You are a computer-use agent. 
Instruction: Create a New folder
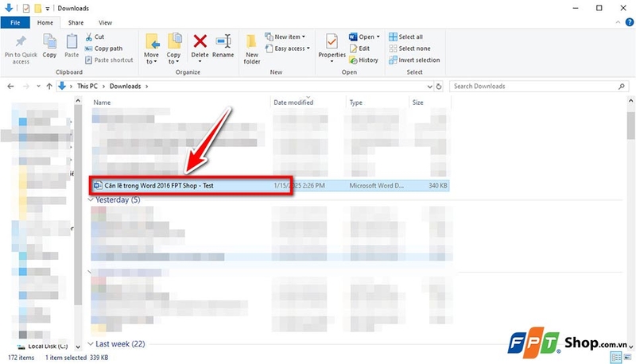251,48
